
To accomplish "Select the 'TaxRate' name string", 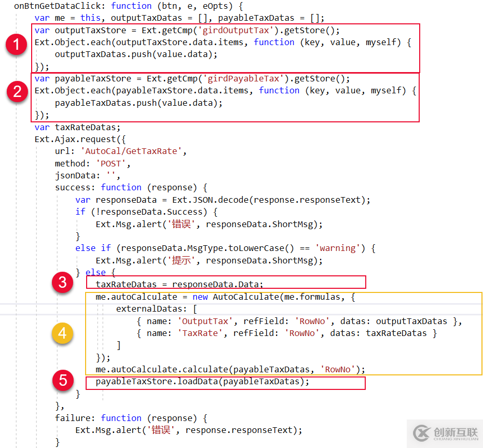I will point(200,333).
